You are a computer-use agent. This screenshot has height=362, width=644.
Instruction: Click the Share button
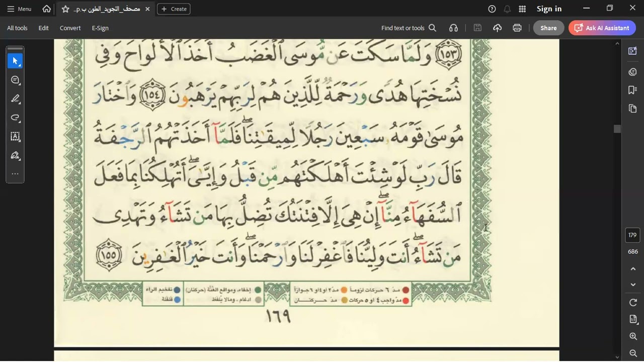548,28
